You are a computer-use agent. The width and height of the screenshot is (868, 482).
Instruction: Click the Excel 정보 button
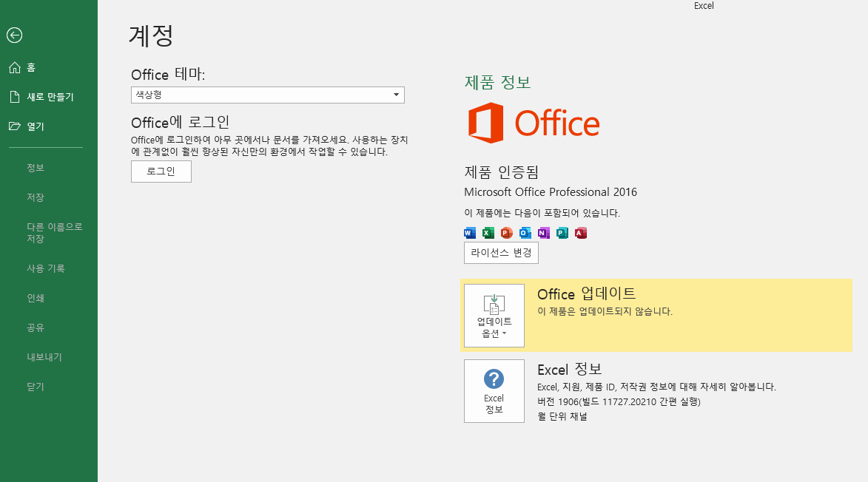click(494, 391)
